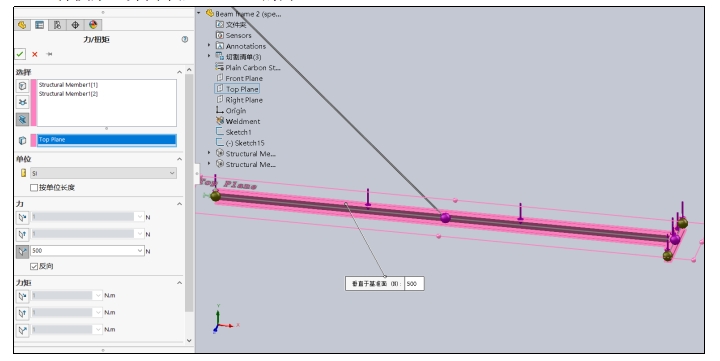Switch to the DisplayManager appearance tab
This screenshot has height=361, width=720.
point(93,25)
